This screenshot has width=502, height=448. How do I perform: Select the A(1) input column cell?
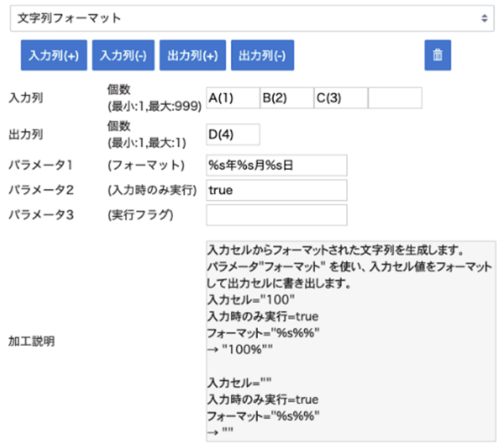233,98
